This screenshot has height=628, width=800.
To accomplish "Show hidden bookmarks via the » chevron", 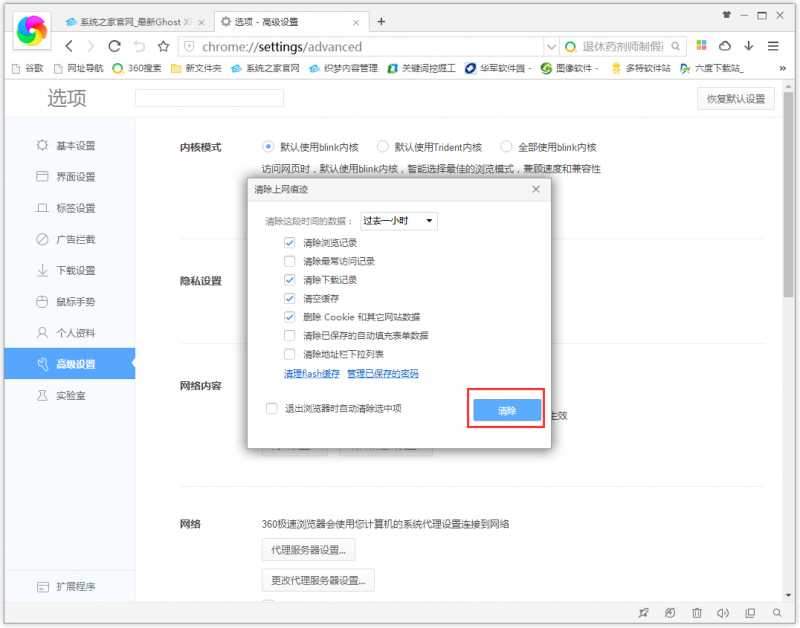I will point(783,70).
